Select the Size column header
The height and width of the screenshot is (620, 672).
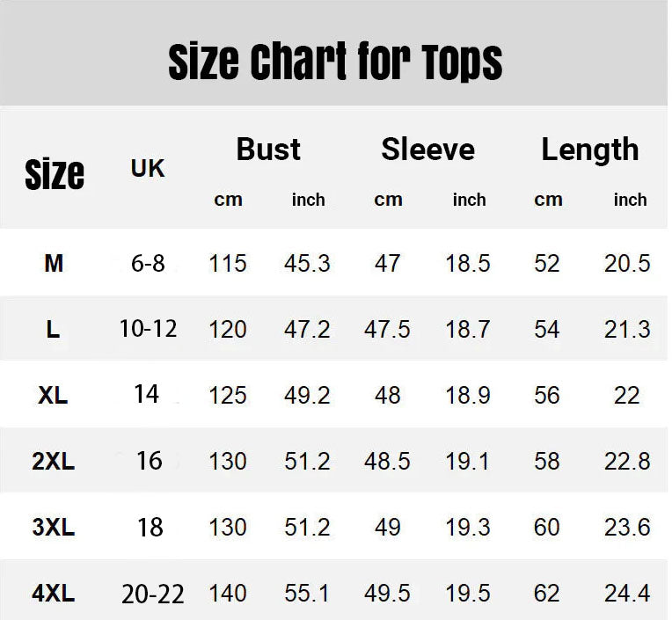point(55,173)
